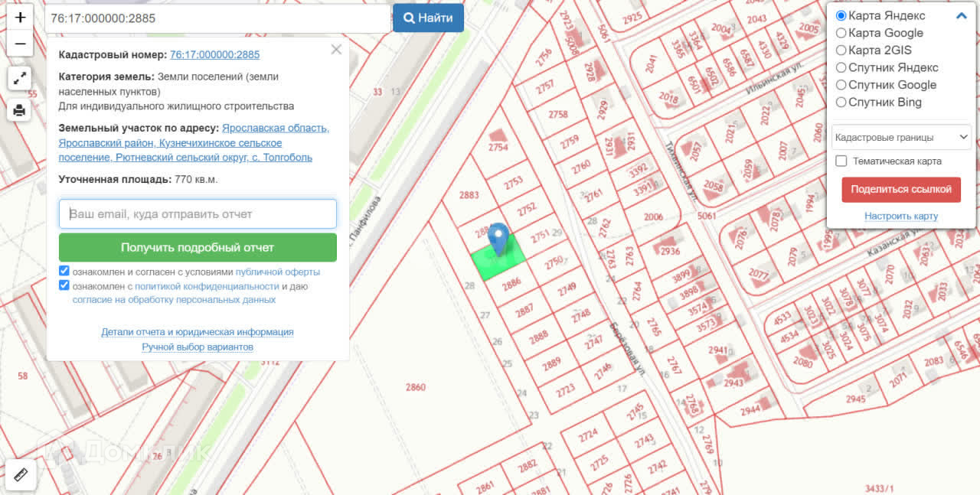Select parcel 2723 on the map
The height and width of the screenshot is (495, 980).
pos(565,390)
